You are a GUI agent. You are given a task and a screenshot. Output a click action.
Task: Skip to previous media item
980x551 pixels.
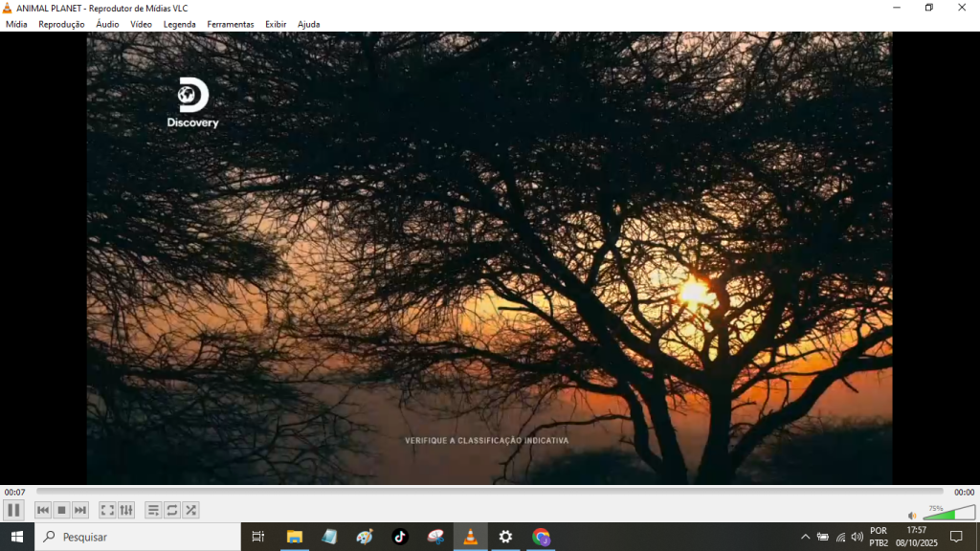pos(43,510)
